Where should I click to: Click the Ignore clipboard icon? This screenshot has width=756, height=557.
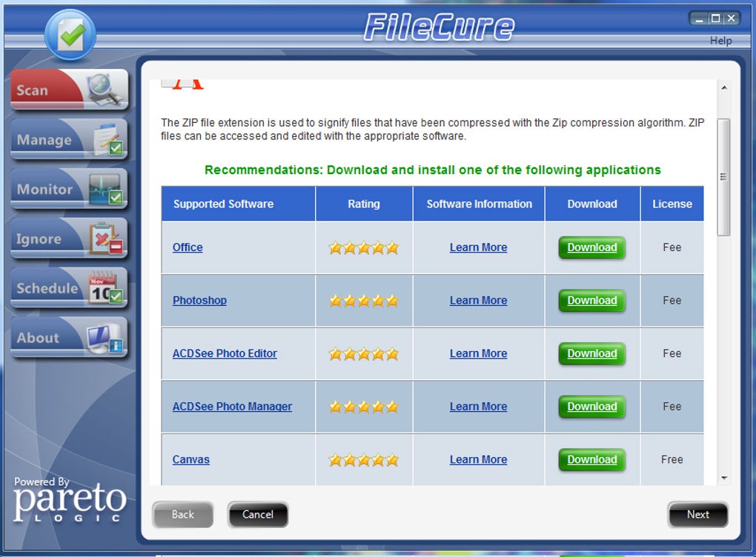click(106, 239)
